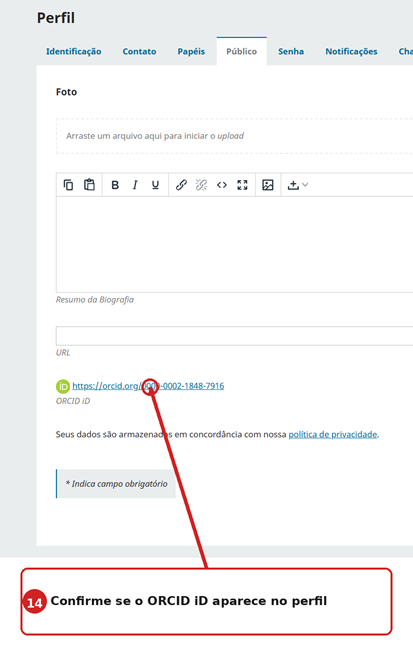Open the Identificação tab
This screenshot has width=413, height=645.
74,51
